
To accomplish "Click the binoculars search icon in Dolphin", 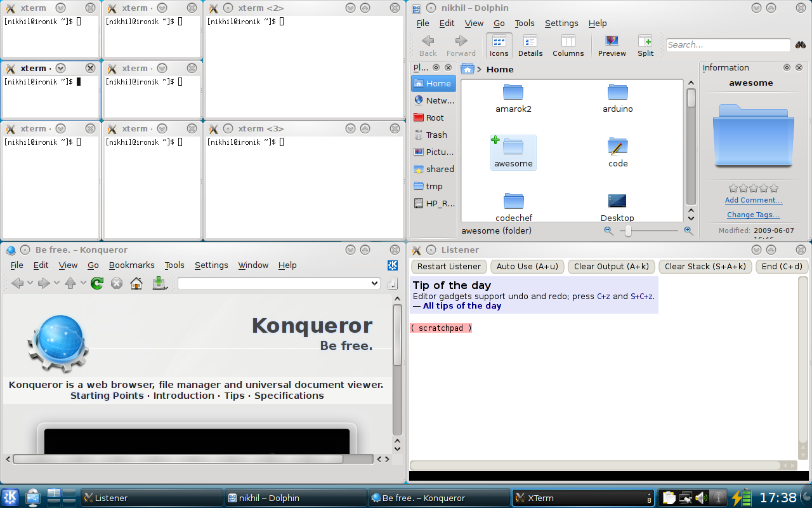I will coord(801,44).
